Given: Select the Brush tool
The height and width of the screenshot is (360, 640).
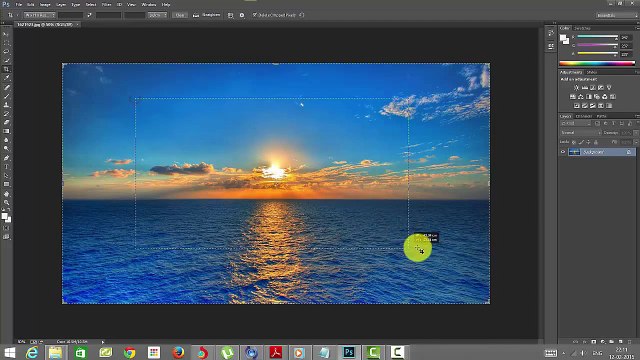Looking at the screenshot, I should click(x=6, y=96).
